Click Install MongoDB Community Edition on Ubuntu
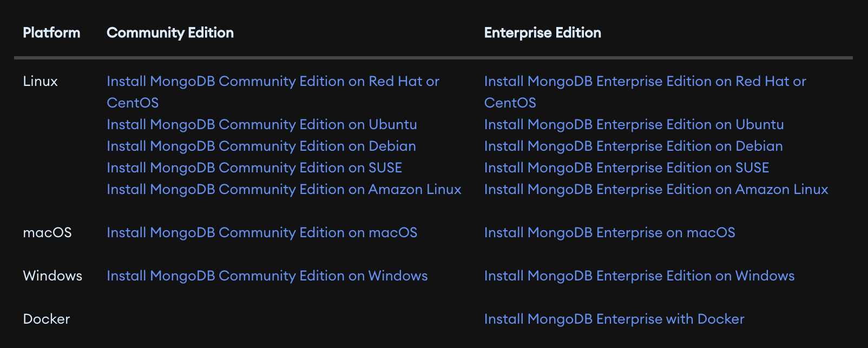868x348 pixels. point(262,125)
